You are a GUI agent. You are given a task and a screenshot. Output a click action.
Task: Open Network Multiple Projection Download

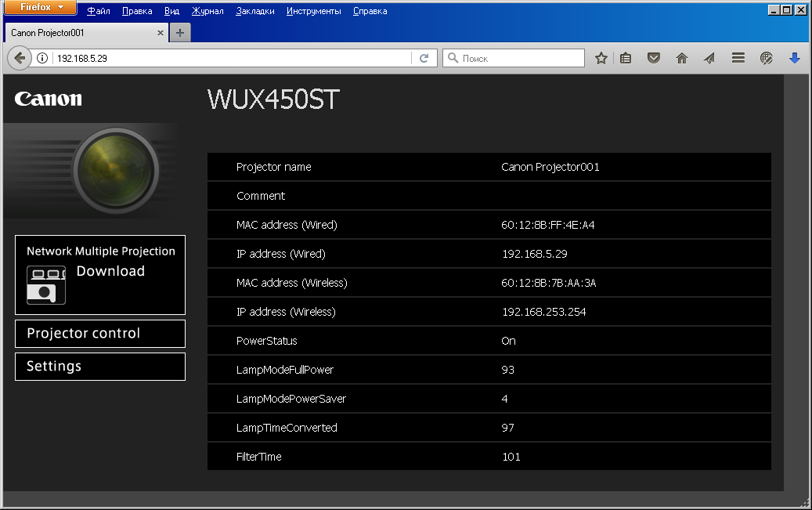pos(100,275)
